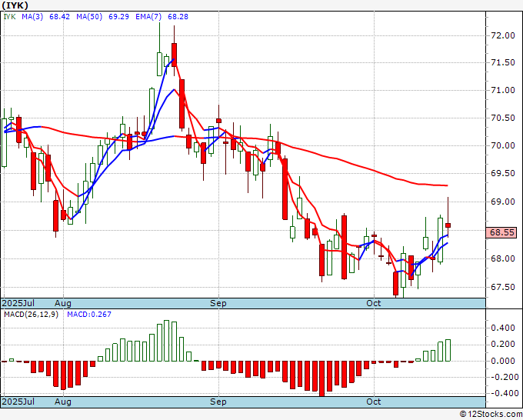This screenshot has height=420, width=523.
Task: Click the 72.00 price axis label
Action: click(x=503, y=35)
